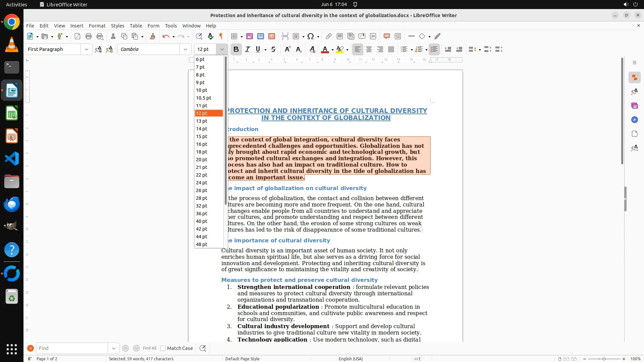The width and height of the screenshot is (644, 362).
Task: Click the Clone Formatting paintbrush icon
Action: (x=153, y=36)
